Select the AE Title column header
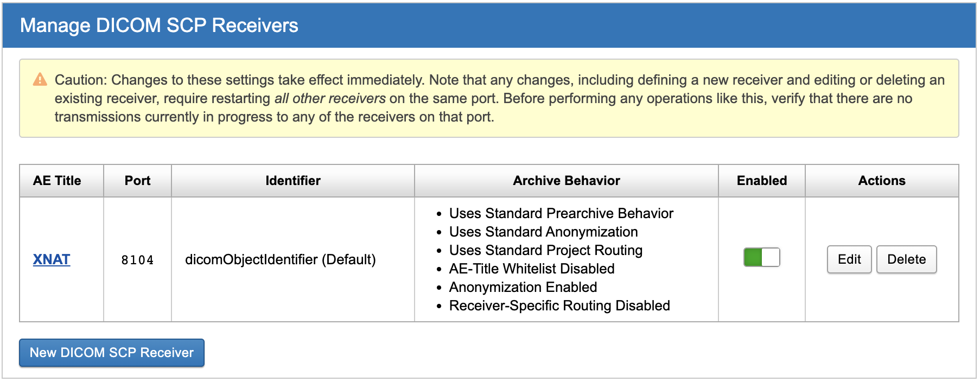 [58, 181]
